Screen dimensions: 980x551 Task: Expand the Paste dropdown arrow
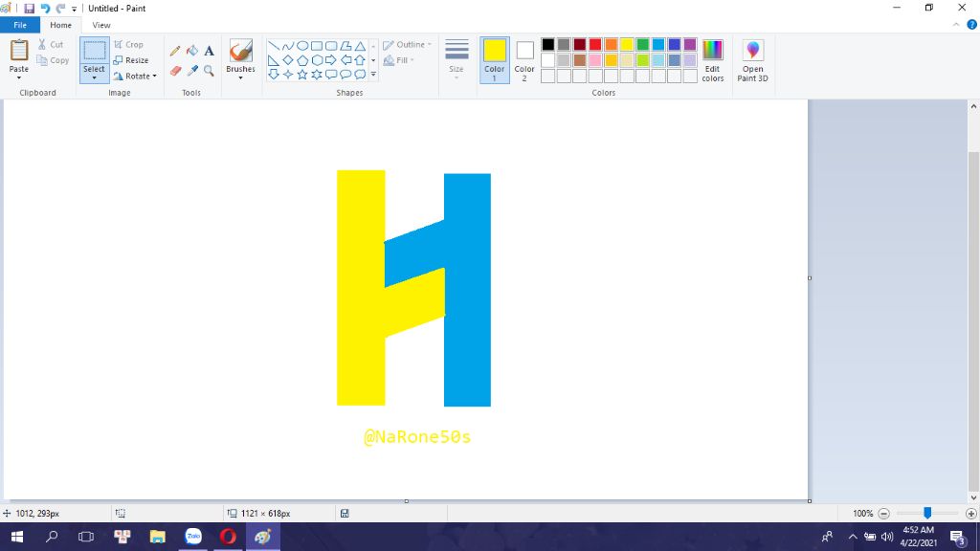coord(19,77)
